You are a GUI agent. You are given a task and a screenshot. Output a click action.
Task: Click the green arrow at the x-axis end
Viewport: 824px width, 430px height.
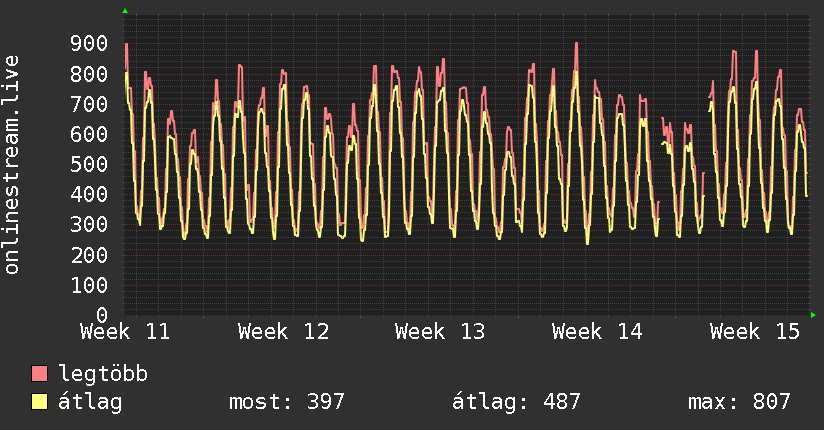pyautogui.click(x=813, y=315)
